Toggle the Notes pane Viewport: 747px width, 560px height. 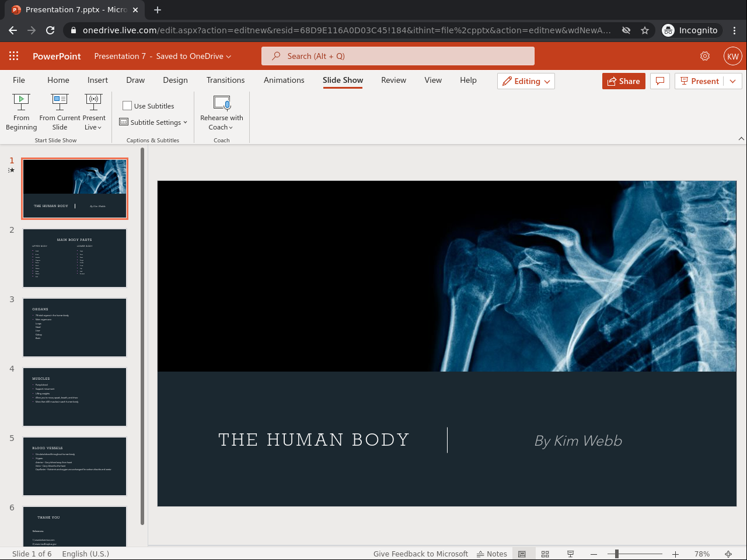pyautogui.click(x=492, y=554)
